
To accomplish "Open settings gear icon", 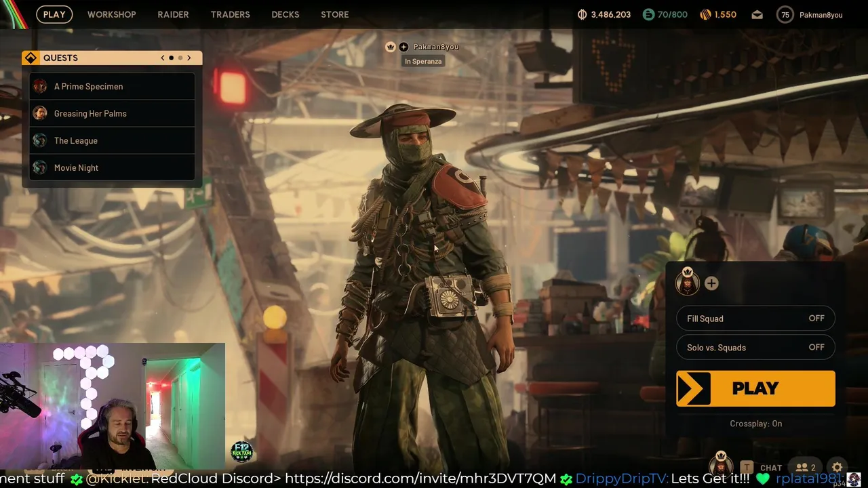I will [837, 467].
